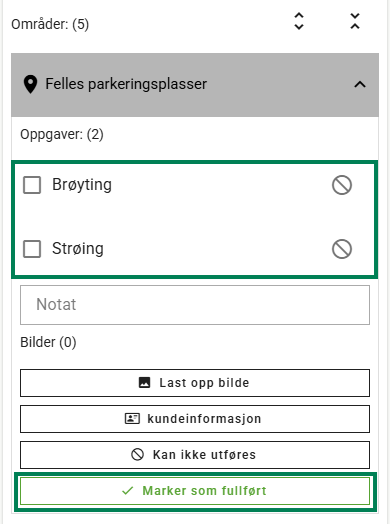Expand all areas with the unfold arrows icon
This screenshot has height=524, width=390.
[x=299, y=21]
